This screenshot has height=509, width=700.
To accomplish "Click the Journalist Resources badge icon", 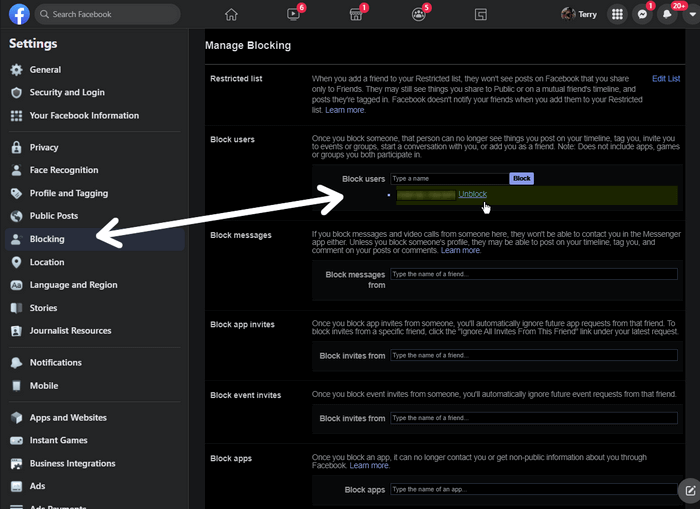I will (17, 331).
